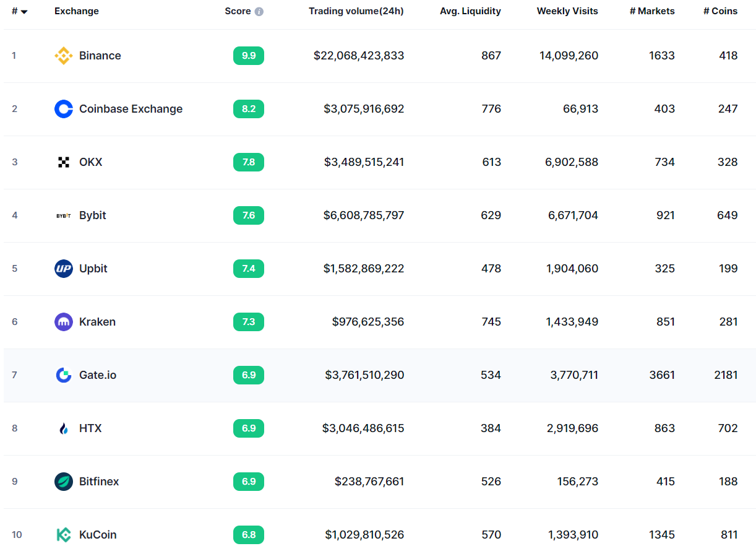The width and height of the screenshot is (756, 559).
Task: Click Bybit weekly visits 6,671,704
Action: click(x=573, y=215)
